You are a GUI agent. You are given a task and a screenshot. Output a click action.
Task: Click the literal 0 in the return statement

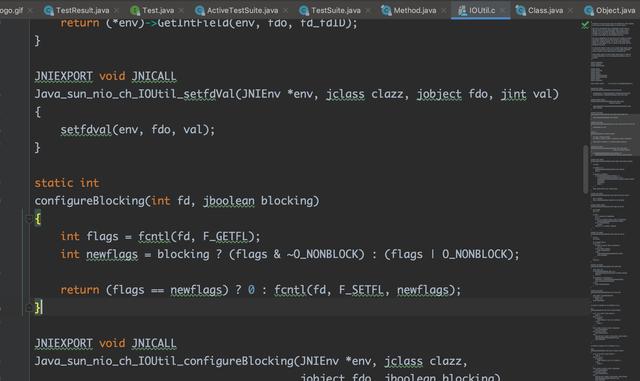(x=251, y=290)
